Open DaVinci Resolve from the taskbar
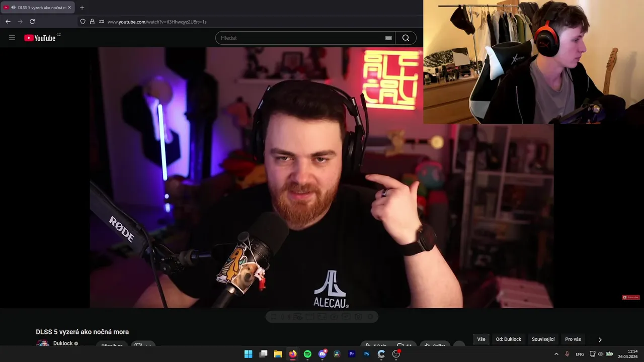This screenshot has height=362, width=644. (x=337, y=354)
